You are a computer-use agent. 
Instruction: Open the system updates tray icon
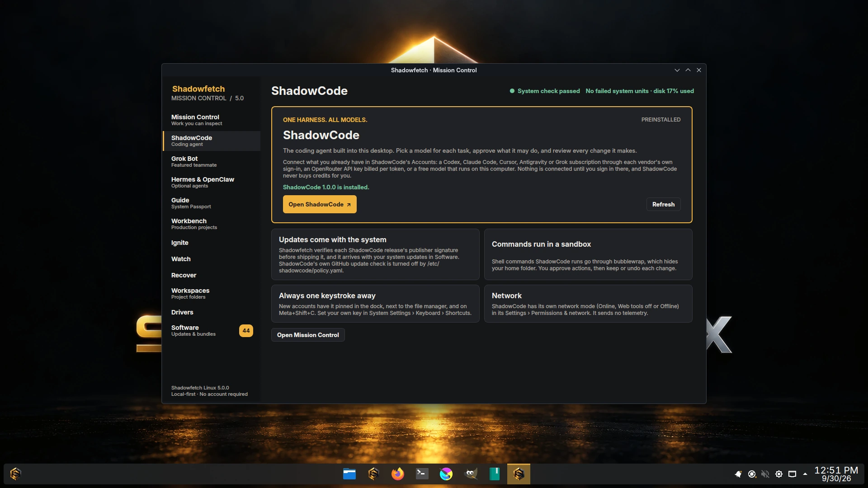[752, 474]
